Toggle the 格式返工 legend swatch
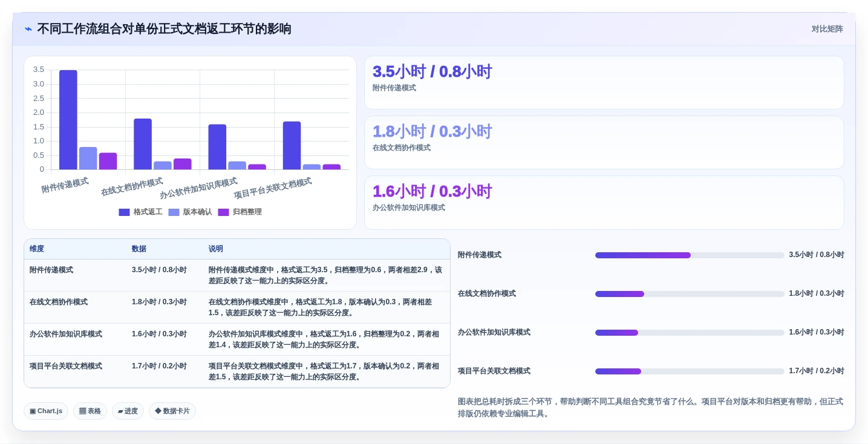Viewport: 868px width, 444px height. click(124, 212)
